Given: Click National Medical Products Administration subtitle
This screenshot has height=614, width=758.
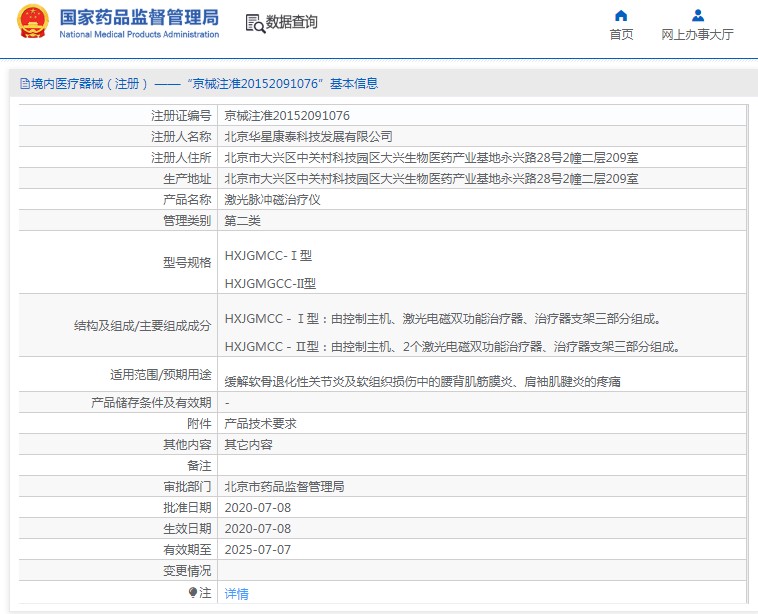Looking at the screenshot, I should click(x=139, y=34).
